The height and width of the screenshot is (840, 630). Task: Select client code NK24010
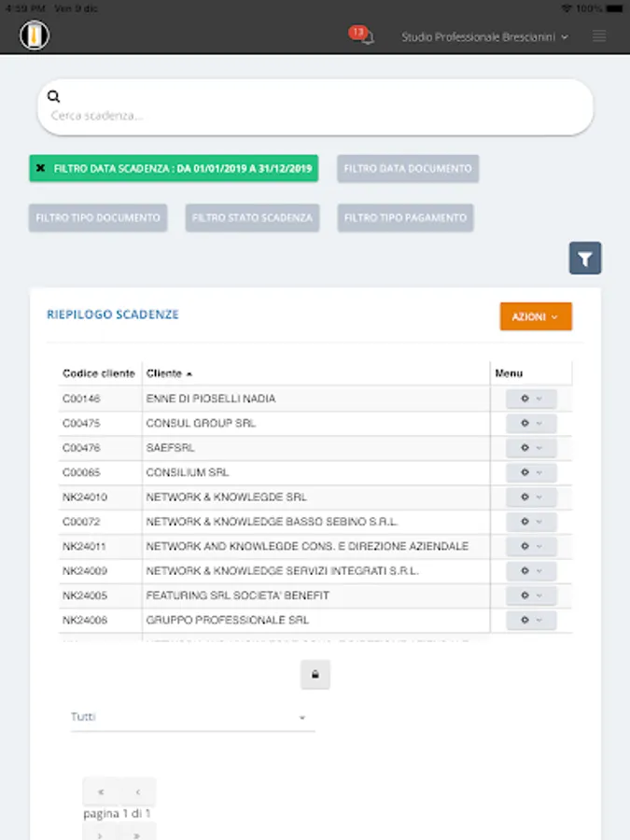click(x=85, y=497)
